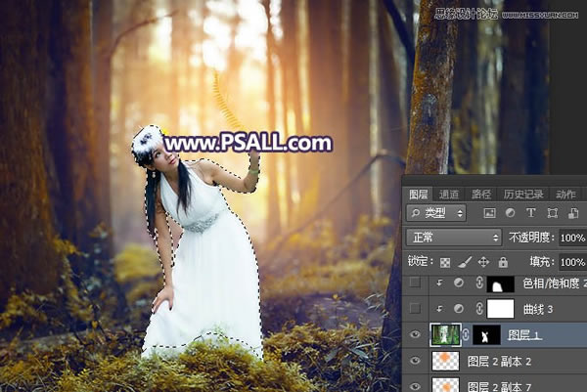This screenshot has height=392, width=587.
Task: Select the 图层 2 副本 2 thumbnail
Action: click(445, 361)
